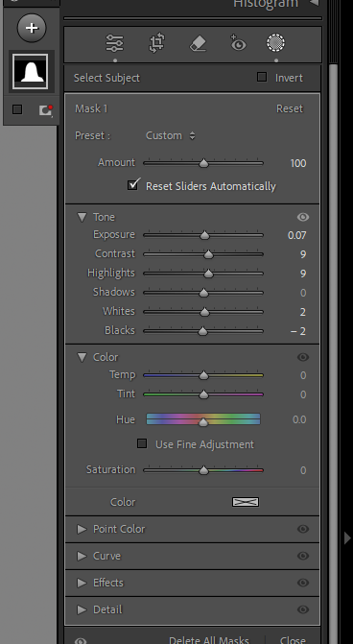The width and height of the screenshot is (353, 644).
Task: Collapse the Tone section triangle
Action: click(82, 217)
